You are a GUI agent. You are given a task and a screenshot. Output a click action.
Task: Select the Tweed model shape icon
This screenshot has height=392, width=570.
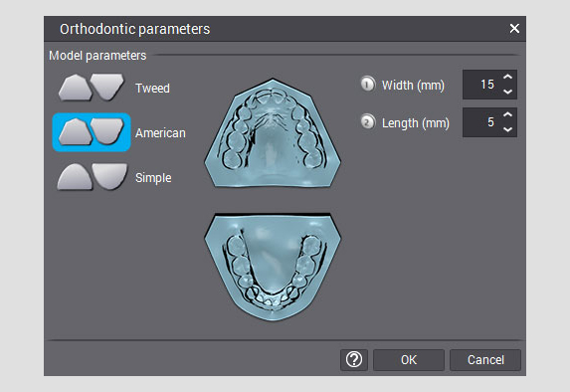point(92,88)
